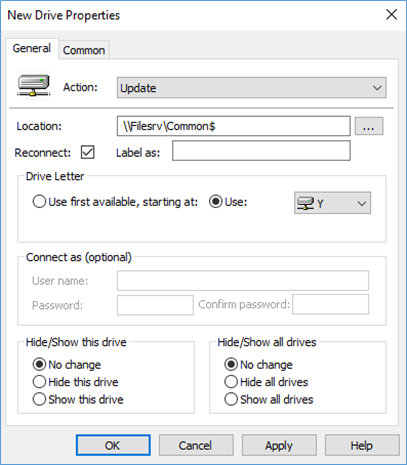Browse for location with the ellipsis button
Screen dimensions: 407x465
point(369,126)
